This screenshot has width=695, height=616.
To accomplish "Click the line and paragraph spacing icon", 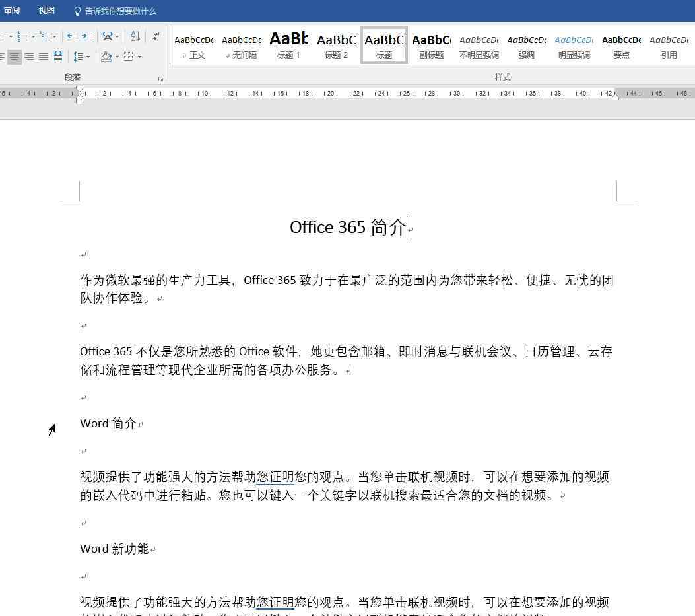I will 78,57.
